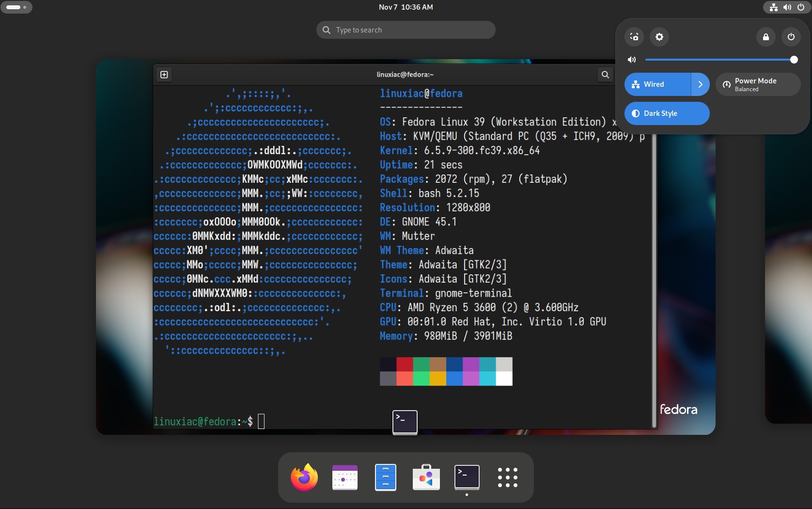Open the power off menu in quick settings

click(791, 37)
